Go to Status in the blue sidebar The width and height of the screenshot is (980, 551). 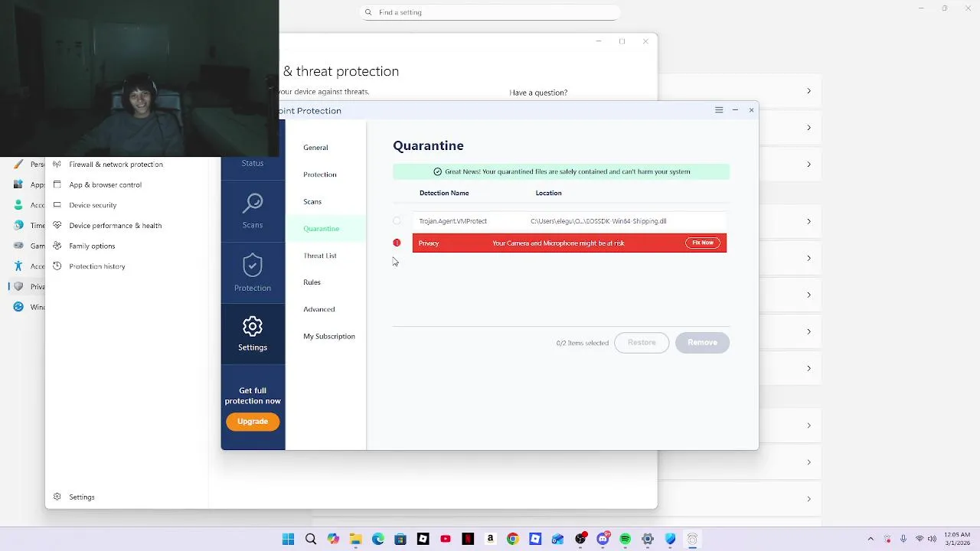pyautogui.click(x=253, y=163)
